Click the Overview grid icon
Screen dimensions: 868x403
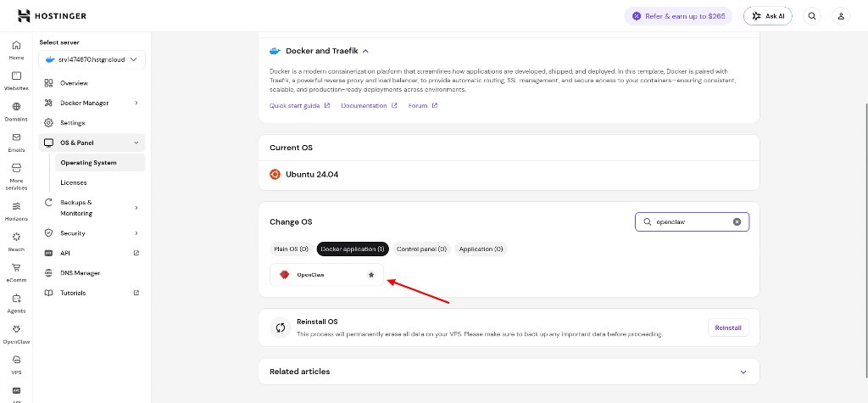(x=48, y=83)
